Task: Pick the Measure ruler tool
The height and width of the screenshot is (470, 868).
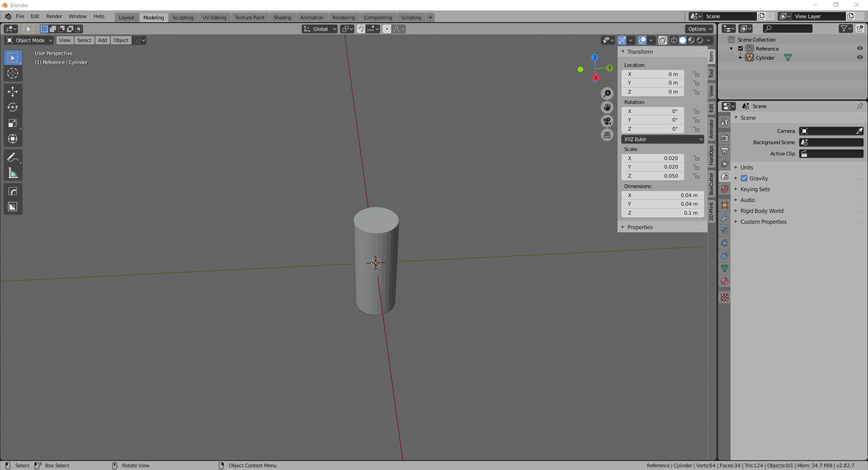Action: [x=13, y=173]
